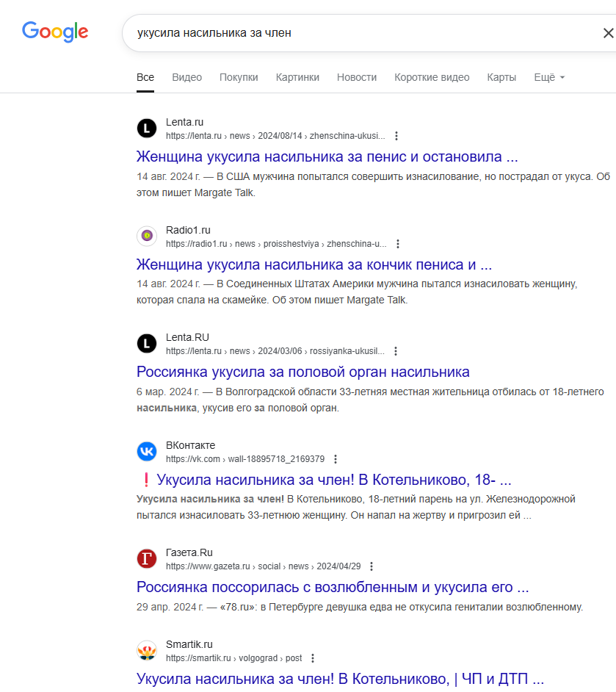Screen dimensions: 616x692
Task: Switch to the Новости tab
Action: pos(357,77)
